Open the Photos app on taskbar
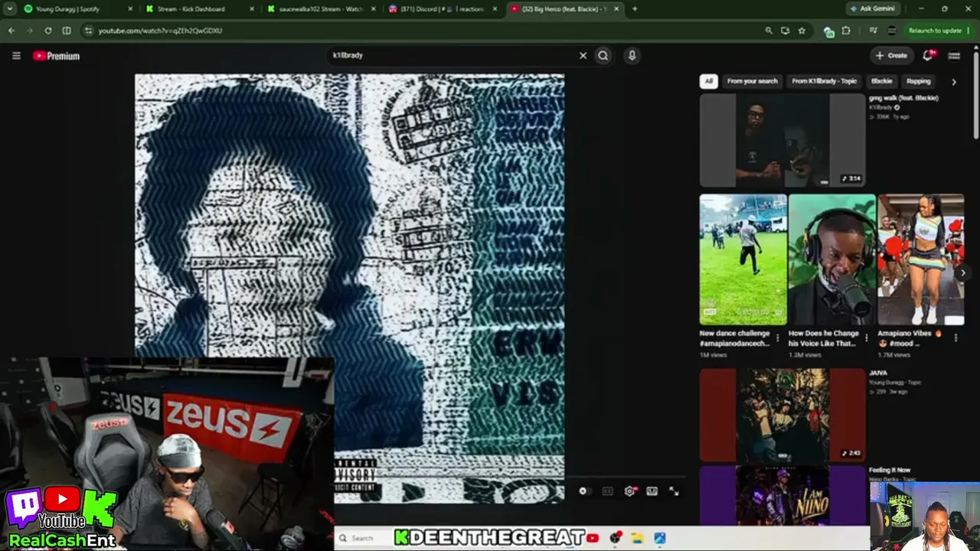Image resolution: width=980 pixels, height=551 pixels. (659, 538)
